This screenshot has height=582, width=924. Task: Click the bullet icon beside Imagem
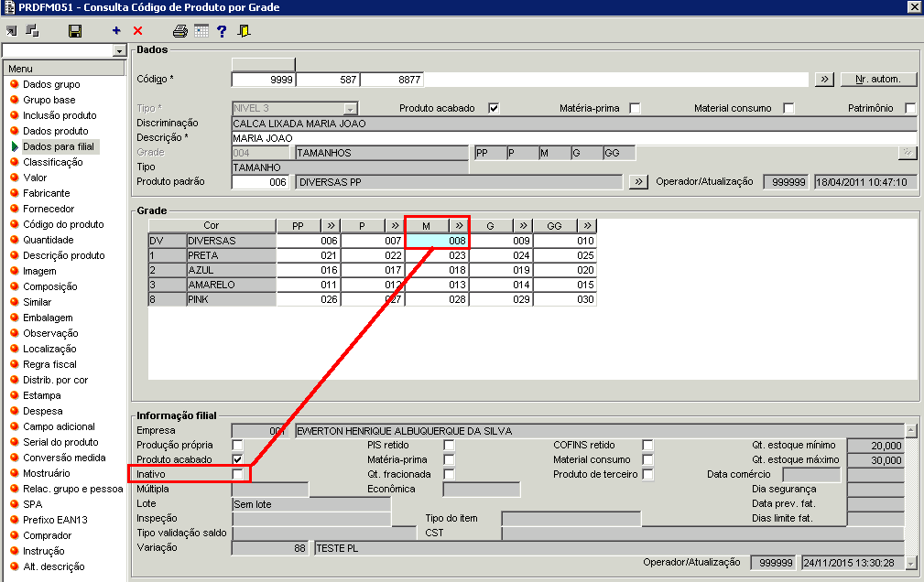[15, 271]
